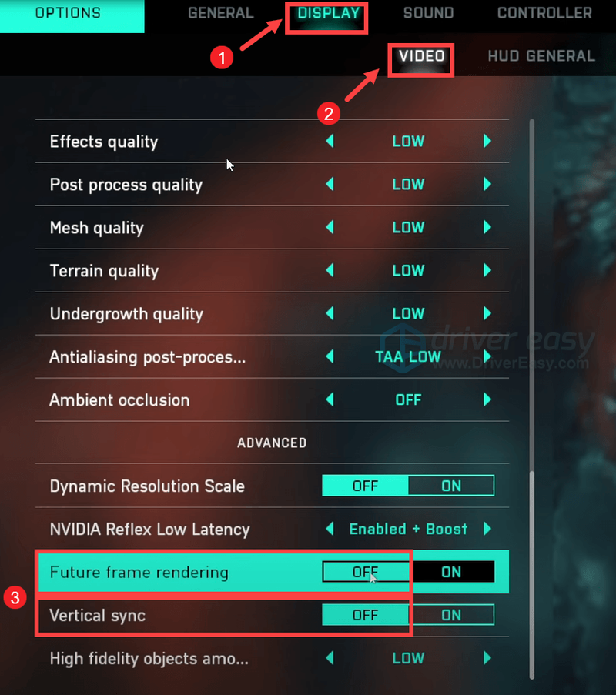Image resolution: width=616 pixels, height=695 pixels.
Task: Set Future frame rendering to ON
Action: tap(451, 572)
